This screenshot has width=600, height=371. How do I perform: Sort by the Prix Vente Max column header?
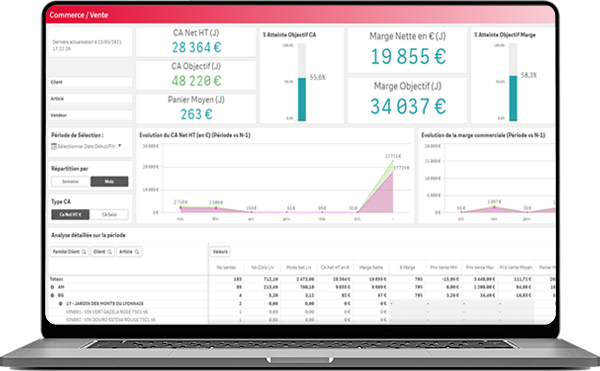pyautogui.click(x=480, y=267)
